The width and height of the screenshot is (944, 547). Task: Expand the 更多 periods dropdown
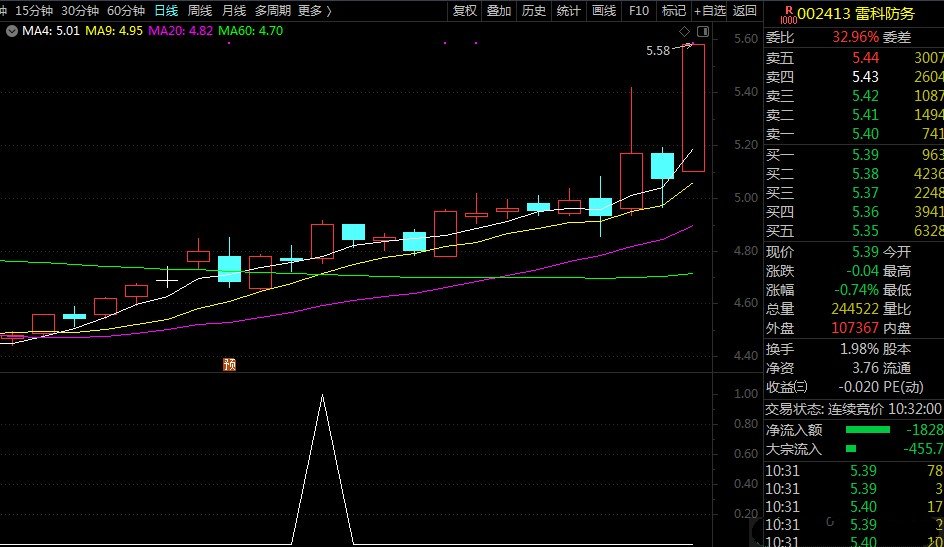[x=314, y=11]
